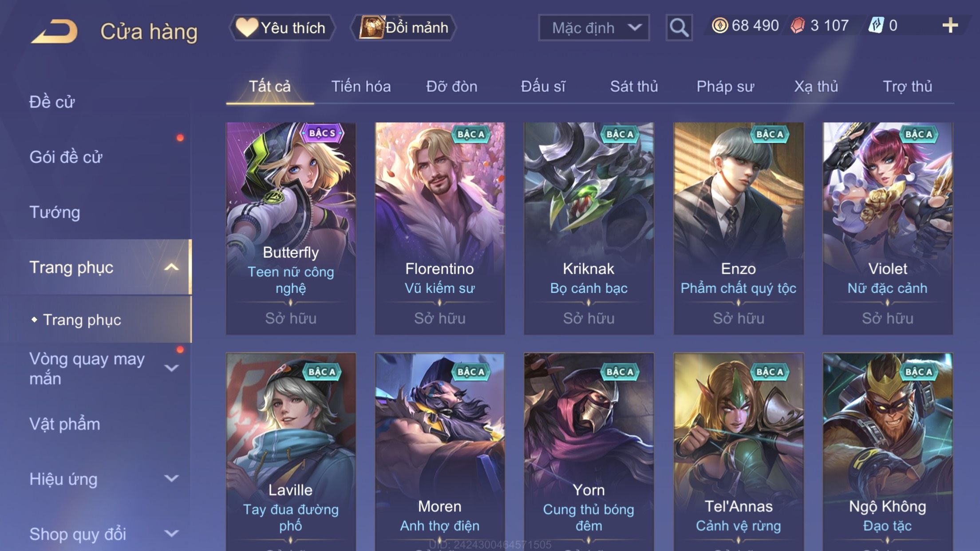
Task: Switch to the Sát thủ tab
Action: [x=634, y=87]
